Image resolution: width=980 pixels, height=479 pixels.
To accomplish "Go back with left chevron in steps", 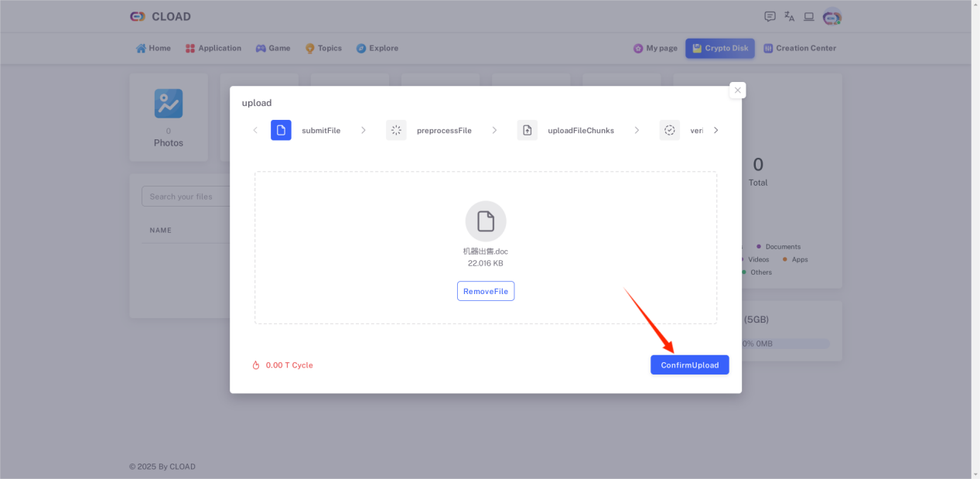I will tap(255, 130).
